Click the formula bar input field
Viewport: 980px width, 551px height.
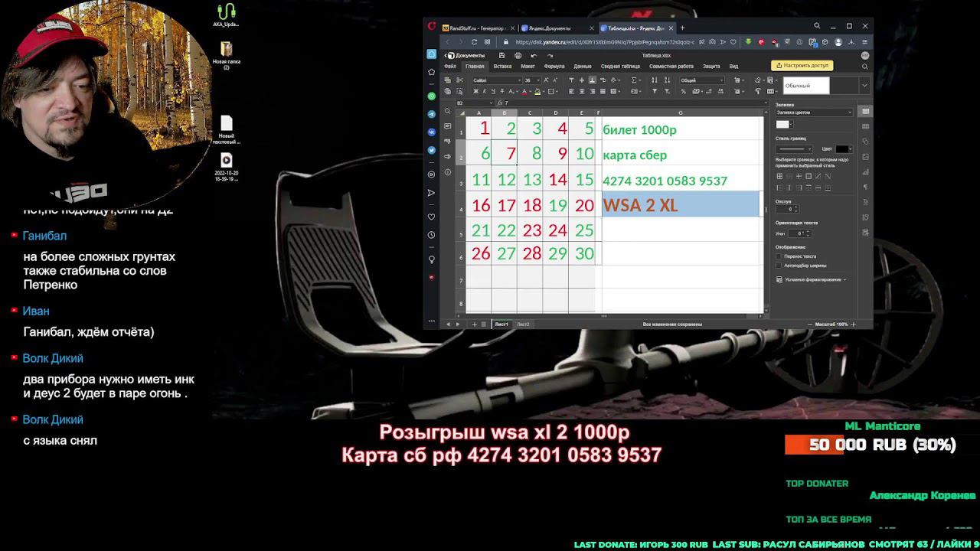click(x=632, y=103)
